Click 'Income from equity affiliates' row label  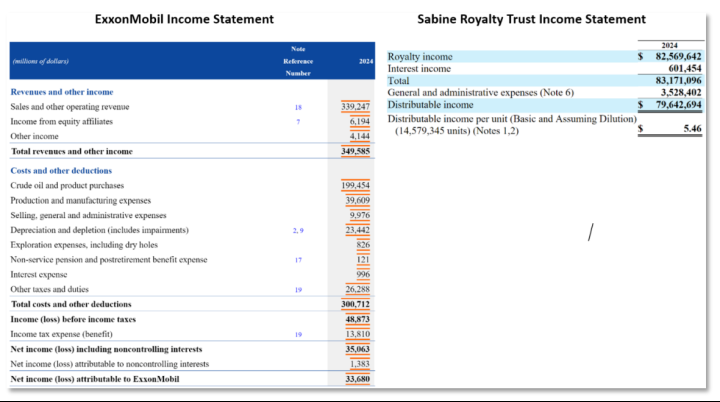(62, 121)
